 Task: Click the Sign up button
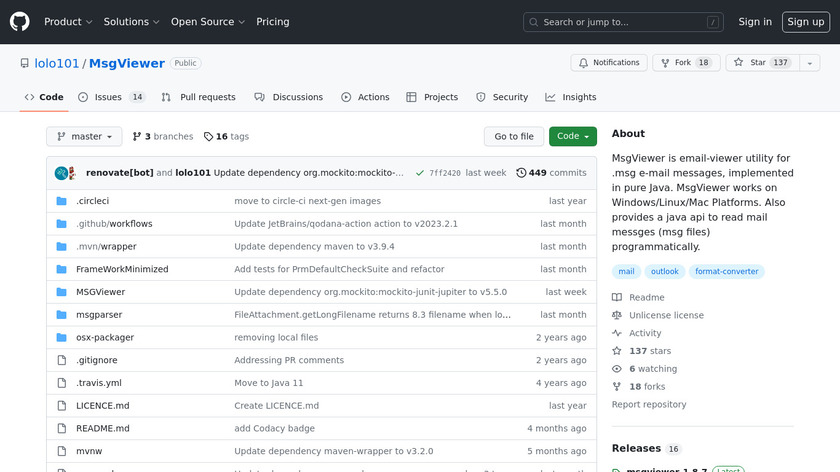(x=805, y=22)
